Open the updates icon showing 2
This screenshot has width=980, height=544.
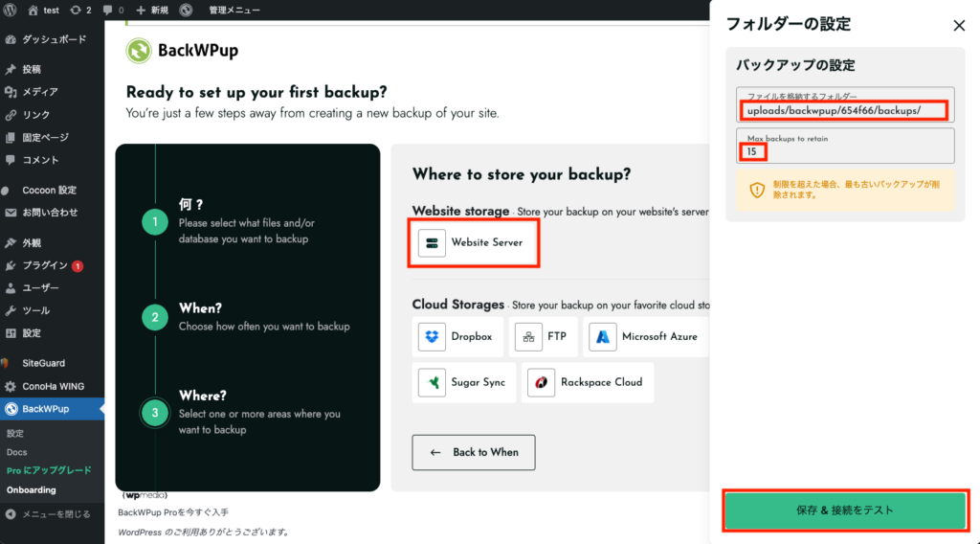pos(80,10)
